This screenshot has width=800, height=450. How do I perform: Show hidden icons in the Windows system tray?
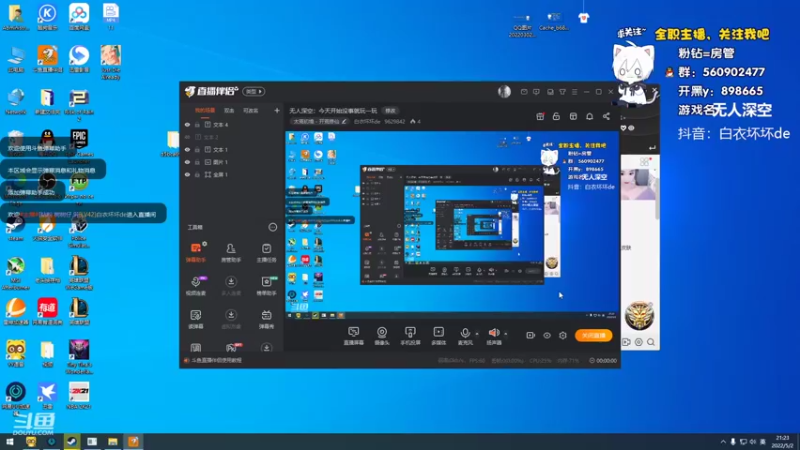[x=723, y=442]
